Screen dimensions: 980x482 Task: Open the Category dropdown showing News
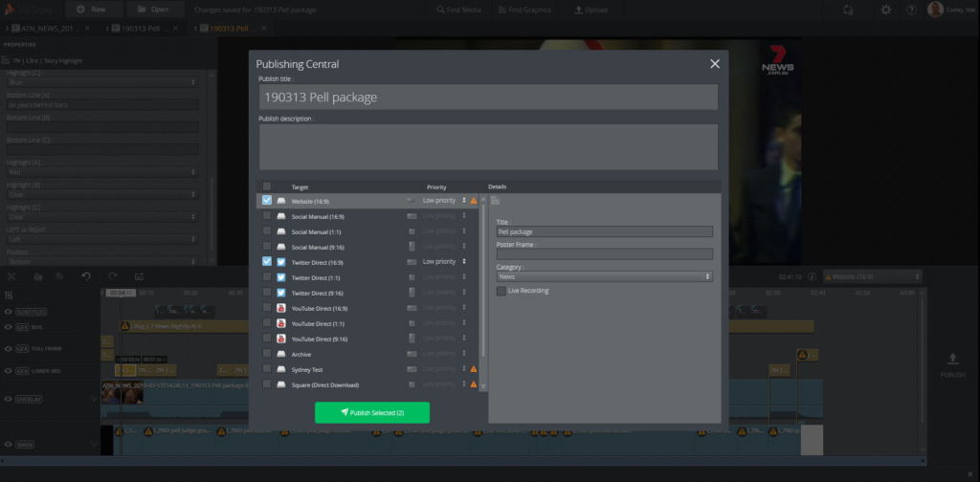[604, 276]
